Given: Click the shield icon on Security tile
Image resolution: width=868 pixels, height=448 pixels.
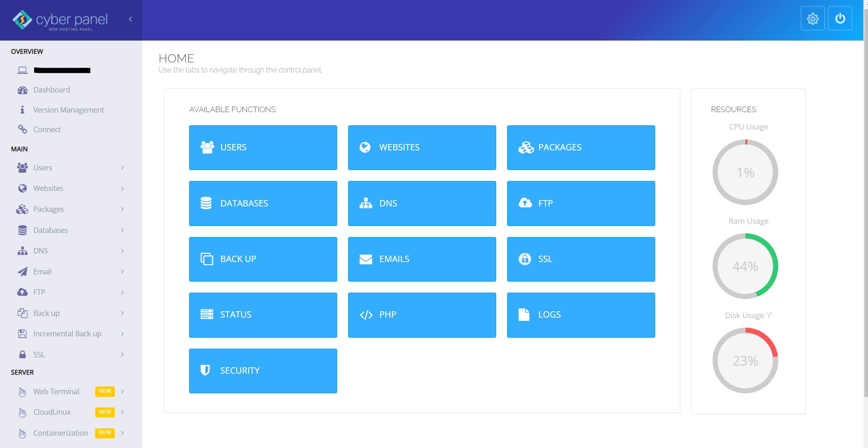Looking at the screenshot, I should [x=205, y=371].
